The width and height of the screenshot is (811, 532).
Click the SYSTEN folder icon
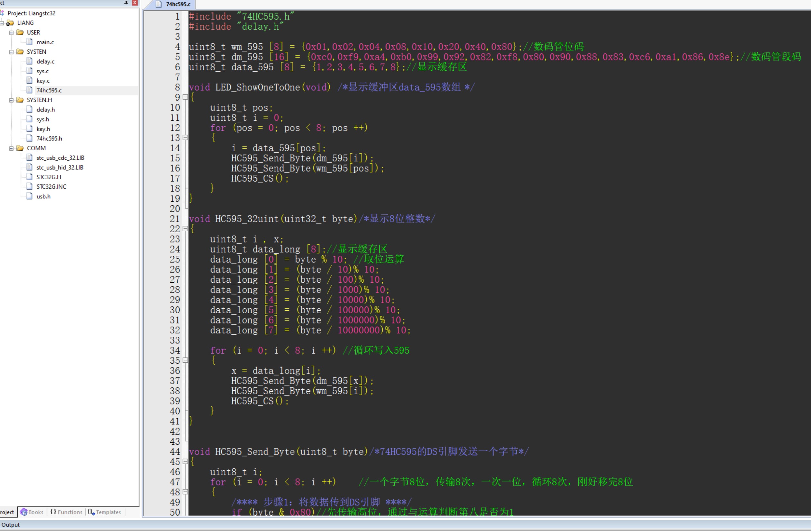(x=20, y=52)
